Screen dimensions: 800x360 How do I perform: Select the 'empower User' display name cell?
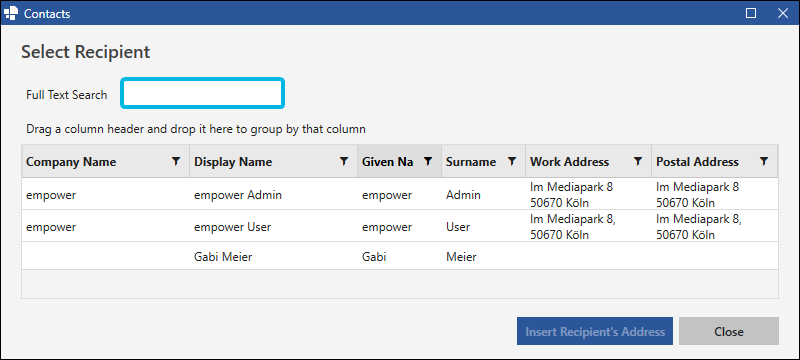[273, 226]
